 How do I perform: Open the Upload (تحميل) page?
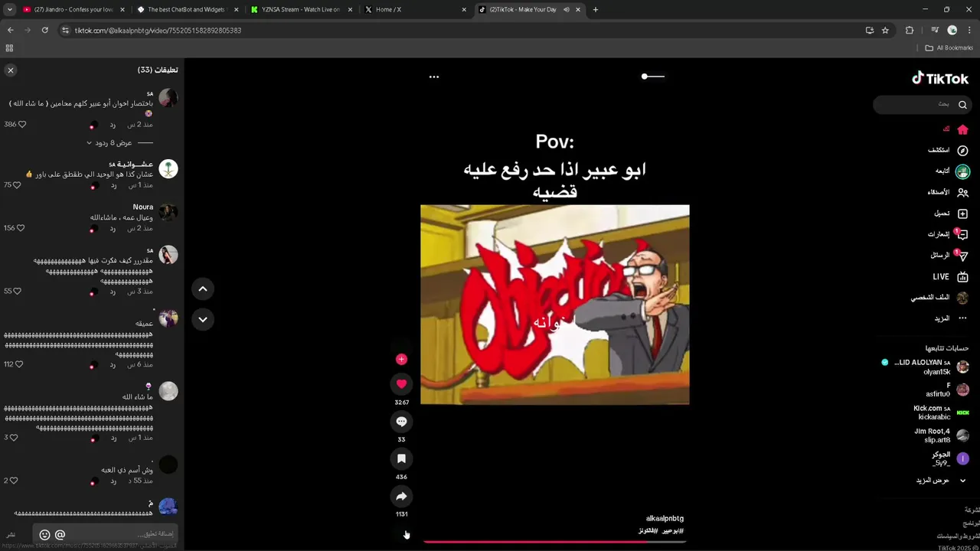click(951, 214)
